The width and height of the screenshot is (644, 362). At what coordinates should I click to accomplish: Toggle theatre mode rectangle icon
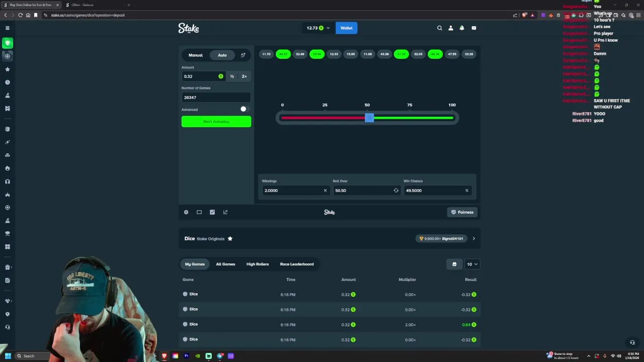199,212
